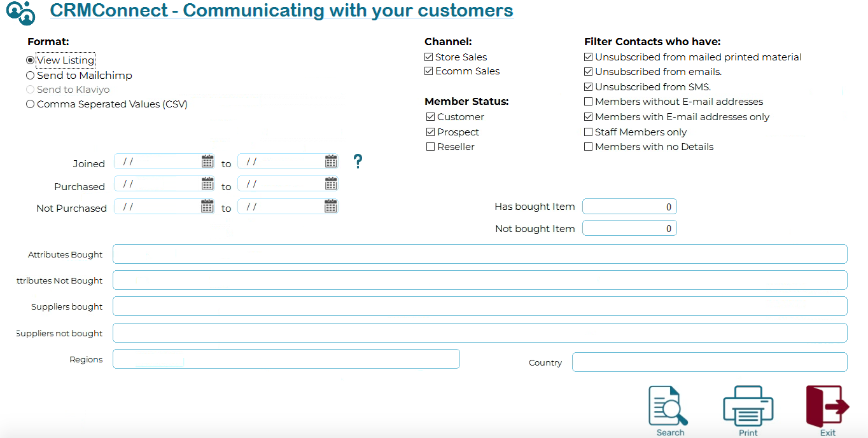868x438 pixels.
Task: Open calendar for Purchased start date
Action: click(x=207, y=184)
